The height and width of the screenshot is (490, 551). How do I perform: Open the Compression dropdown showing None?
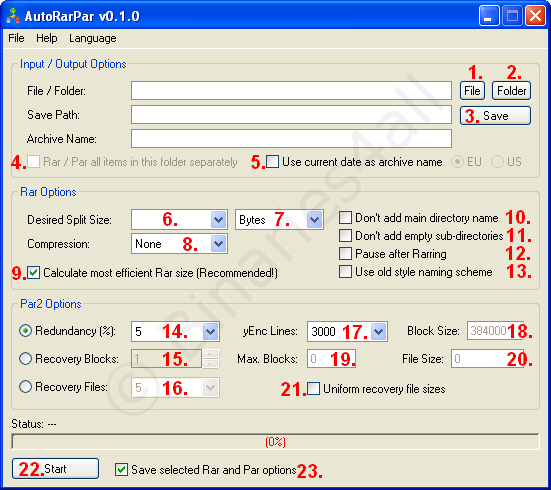[x=218, y=244]
